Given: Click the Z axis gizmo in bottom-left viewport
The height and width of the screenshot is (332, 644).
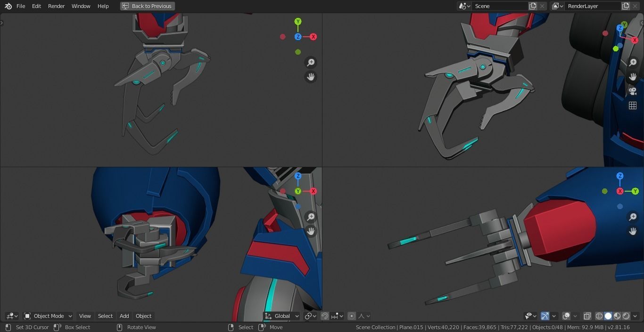Looking at the screenshot, I should [298, 176].
